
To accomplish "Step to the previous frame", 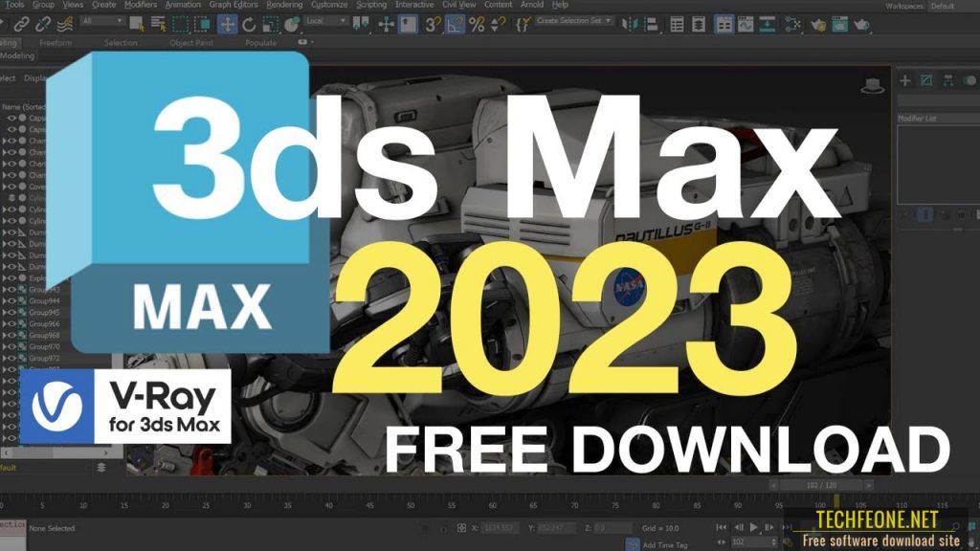I will (738, 528).
